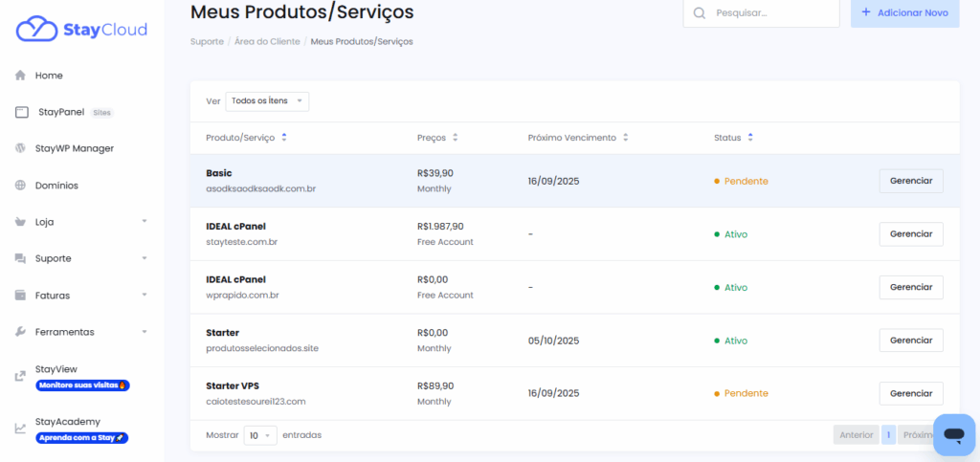Open the chat support bubble
This screenshot has width=980, height=462.
[953, 435]
